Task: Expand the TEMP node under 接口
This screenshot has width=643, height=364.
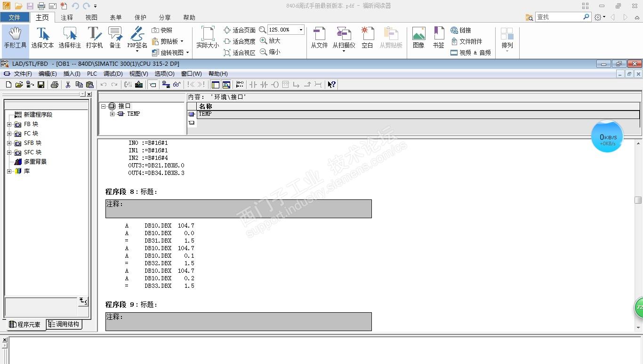Action: pyautogui.click(x=112, y=114)
